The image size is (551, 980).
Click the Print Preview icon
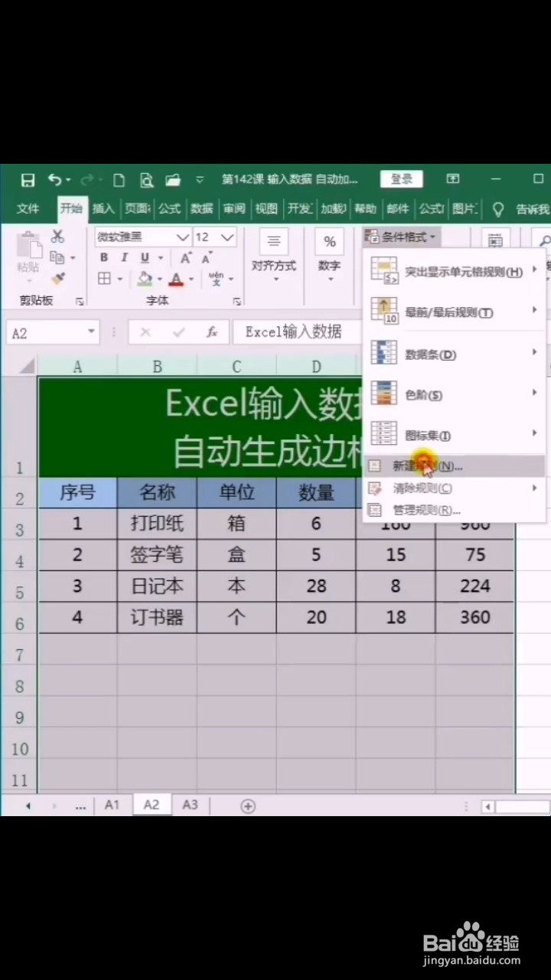[146, 180]
